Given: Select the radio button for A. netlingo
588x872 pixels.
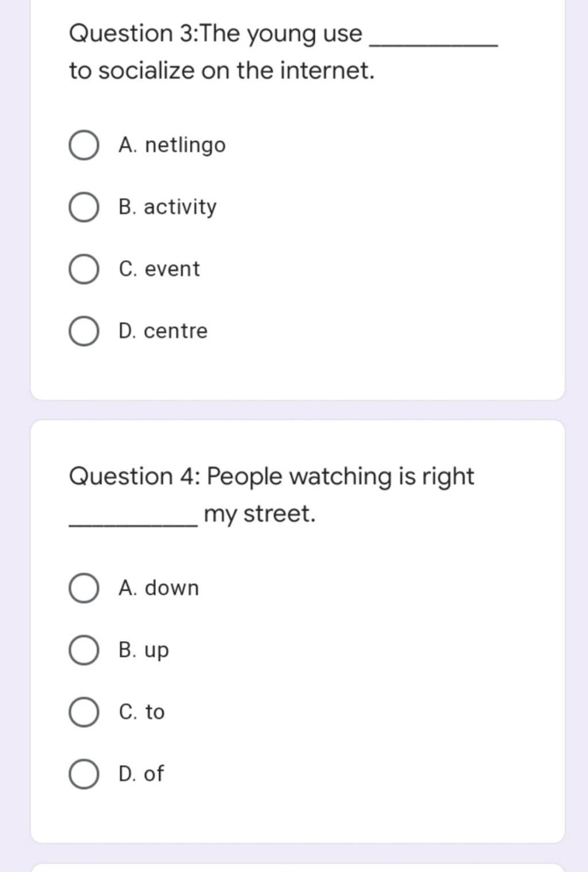Looking at the screenshot, I should coord(84,145).
